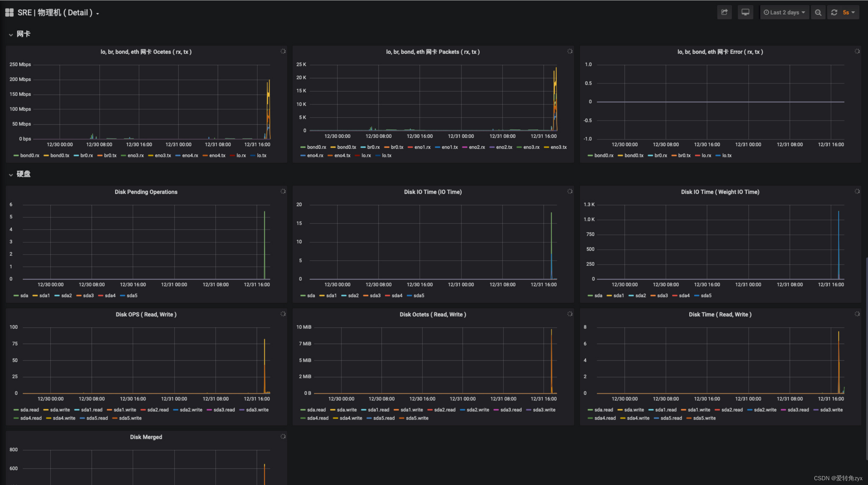This screenshot has width=868, height=485.
Task: Toggle sda3 in Disk Pending Operations legend
Action: 88,296
